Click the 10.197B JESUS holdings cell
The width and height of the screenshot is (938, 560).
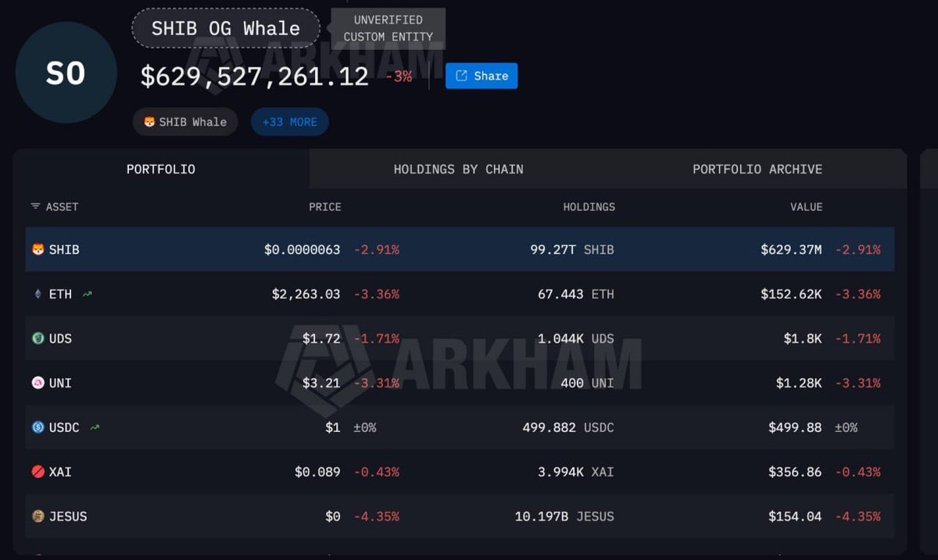tap(564, 516)
